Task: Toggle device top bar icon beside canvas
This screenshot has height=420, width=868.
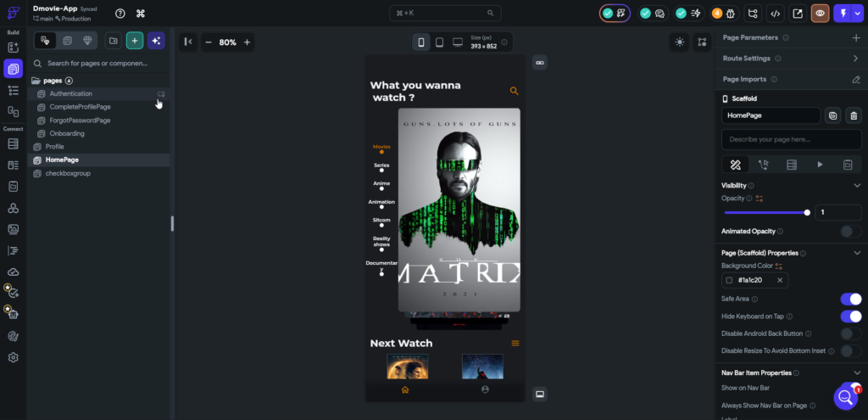Action: click(540, 63)
